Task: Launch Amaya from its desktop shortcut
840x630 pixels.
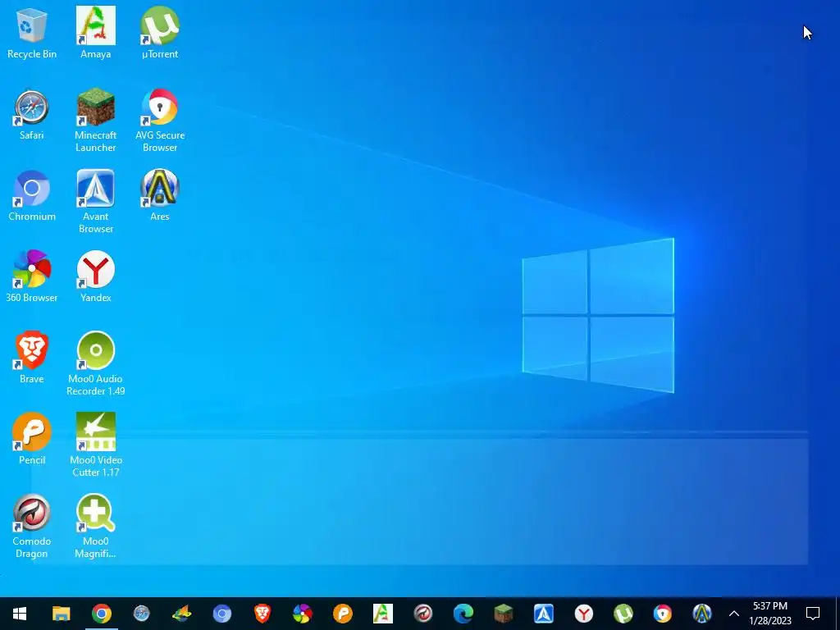Action: coord(95,33)
